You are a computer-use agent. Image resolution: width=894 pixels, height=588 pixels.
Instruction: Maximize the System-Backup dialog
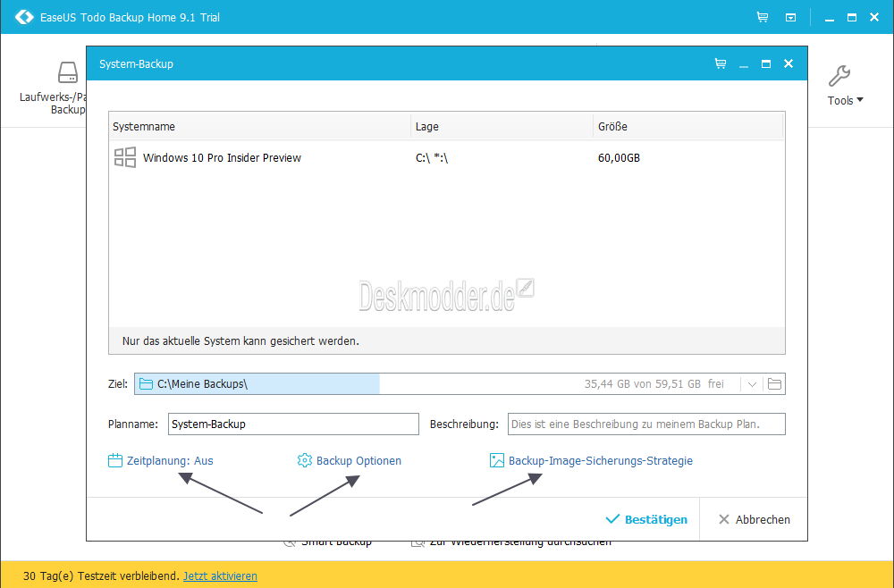766,63
